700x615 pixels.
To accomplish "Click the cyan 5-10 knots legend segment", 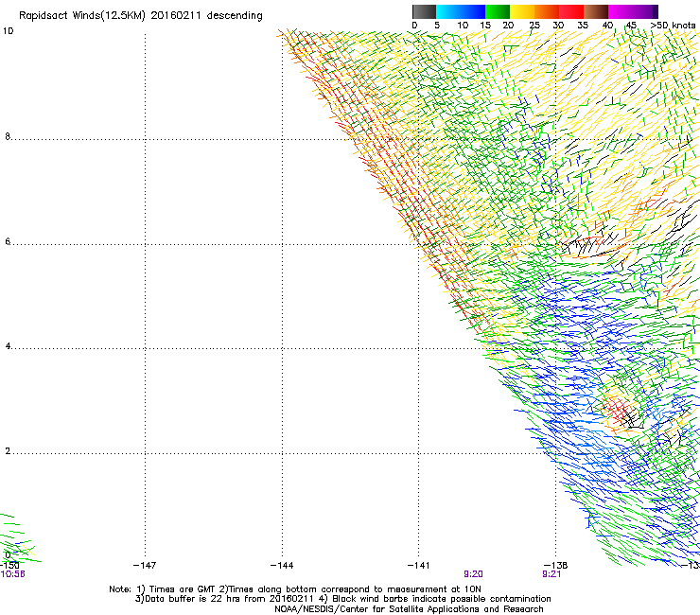I will [448, 11].
